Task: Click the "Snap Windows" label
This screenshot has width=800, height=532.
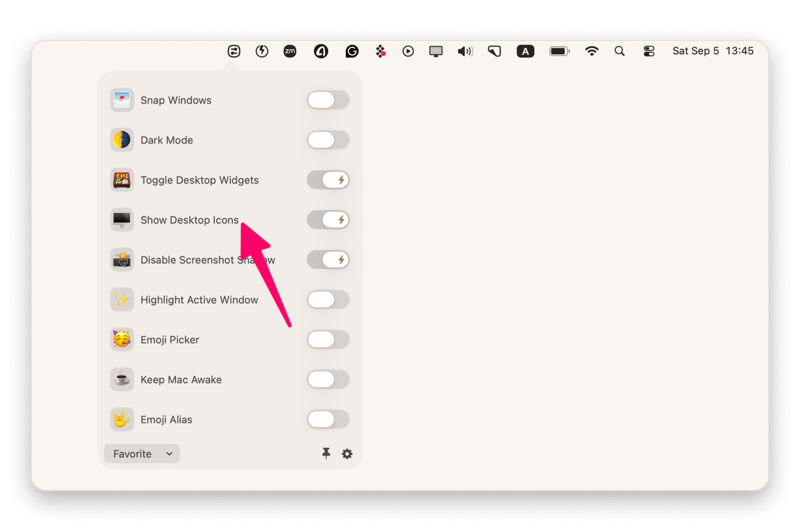Action: [x=176, y=100]
